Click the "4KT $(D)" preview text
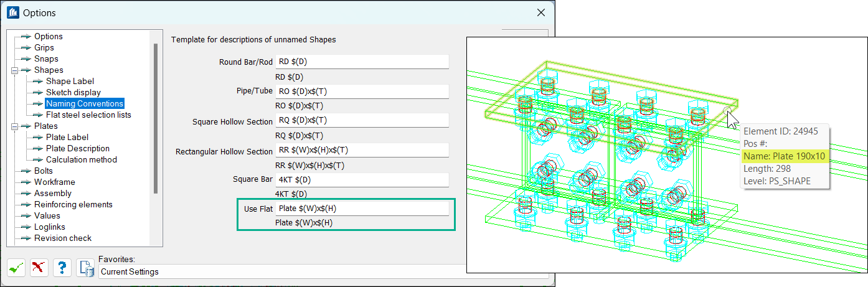Viewport: 868px width, 287px height. point(290,194)
